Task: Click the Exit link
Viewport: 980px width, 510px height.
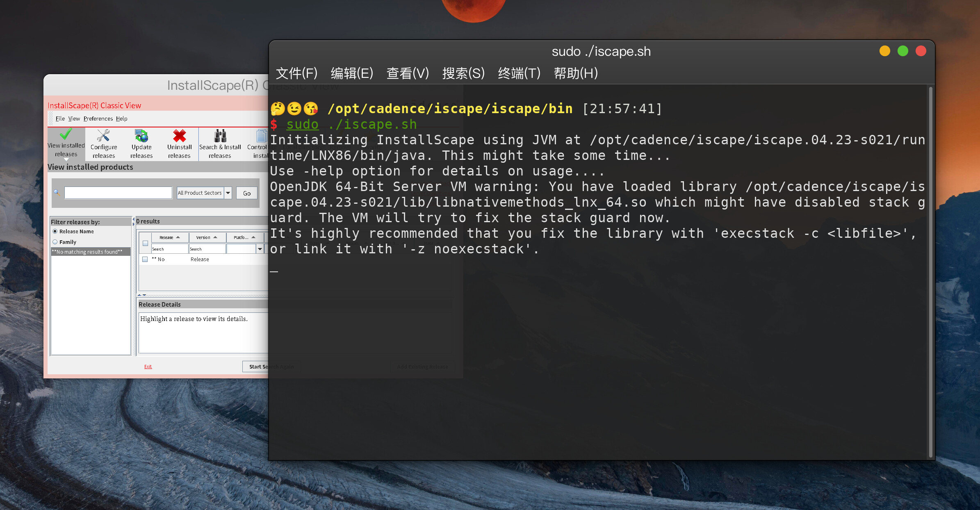Action: (x=148, y=367)
